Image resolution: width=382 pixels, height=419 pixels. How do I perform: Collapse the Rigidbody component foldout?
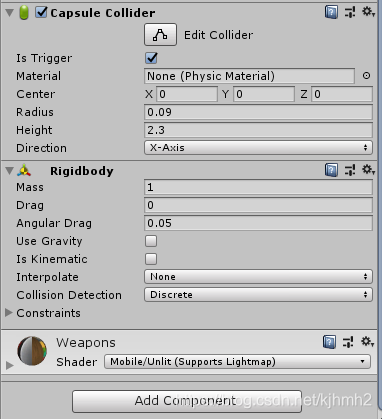(10, 171)
